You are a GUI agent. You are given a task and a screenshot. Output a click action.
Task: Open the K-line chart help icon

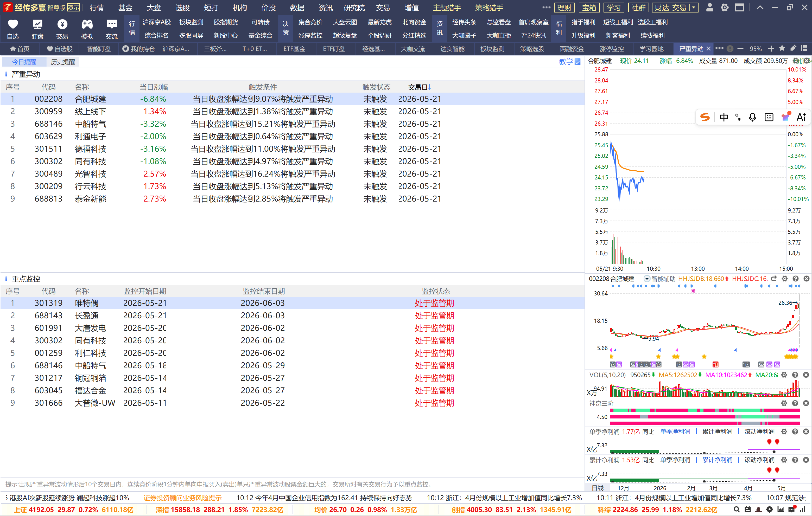(x=796, y=278)
